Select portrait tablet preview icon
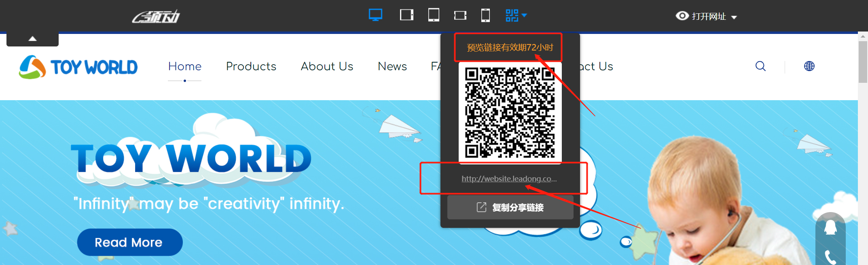Screen dimensions: 868x265 pyautogui.click(x=434, y=15)
